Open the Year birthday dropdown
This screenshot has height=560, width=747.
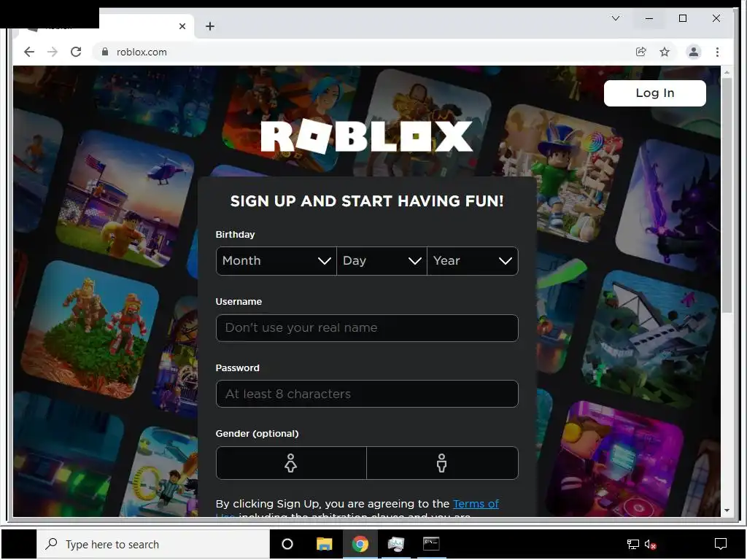[473, 261]
